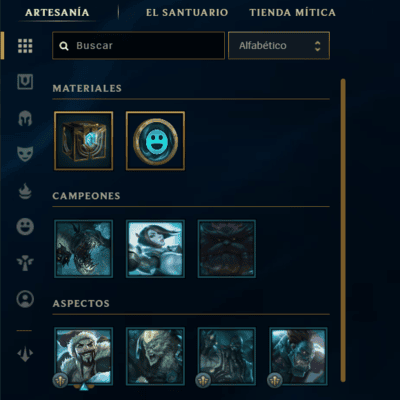This screenshot has height=400, width=400.
Task: Filter loot by champions helmet icon
Action: click(25, 118)
